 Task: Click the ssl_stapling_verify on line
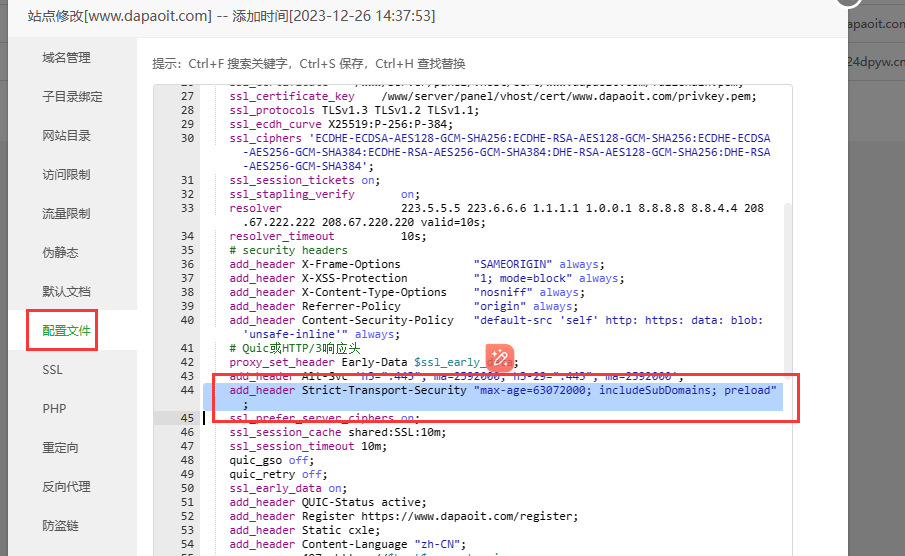click(x=324, y=194)
